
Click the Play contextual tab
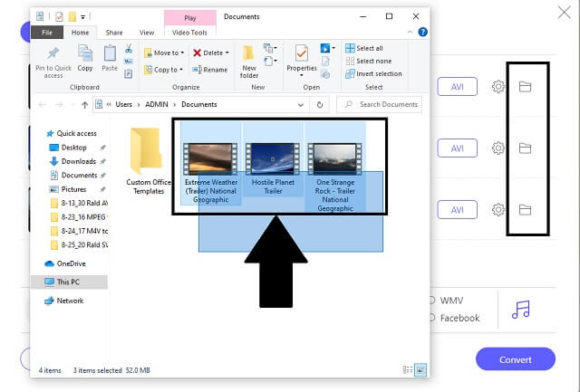click(x=189, y=18)
